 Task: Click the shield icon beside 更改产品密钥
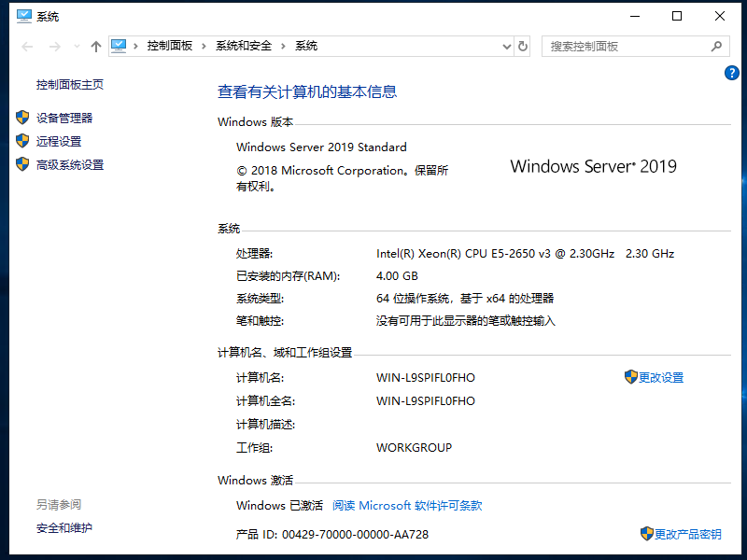[x=648, y=534]
